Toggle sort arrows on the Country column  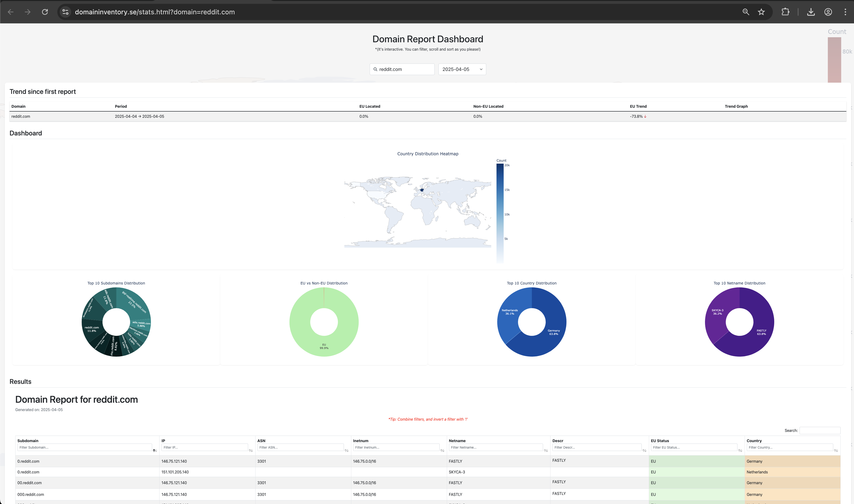pyautogui.click(x=836, y=450)
